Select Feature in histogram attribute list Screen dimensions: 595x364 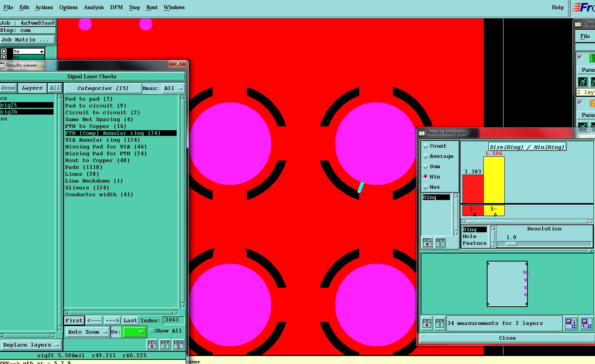tap(475, 243)
